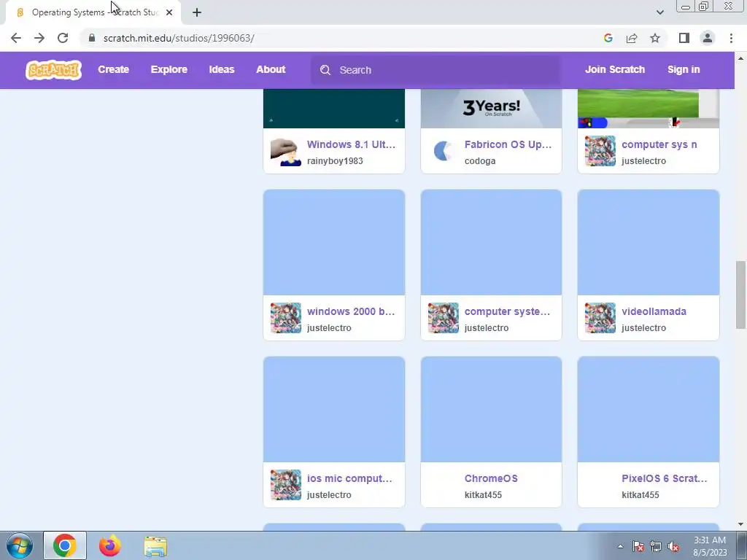
Task: Open avatar beside videollamada project
Action: [600, 318]
